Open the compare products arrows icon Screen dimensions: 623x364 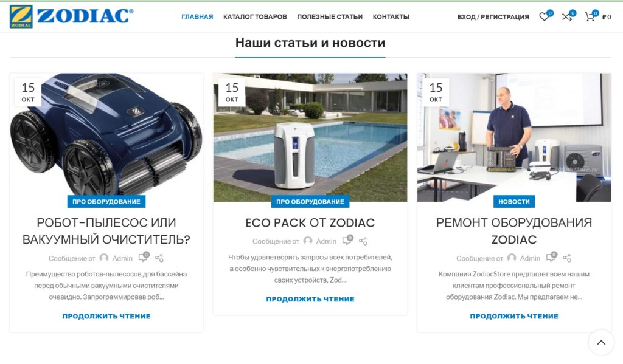point(566,16)
